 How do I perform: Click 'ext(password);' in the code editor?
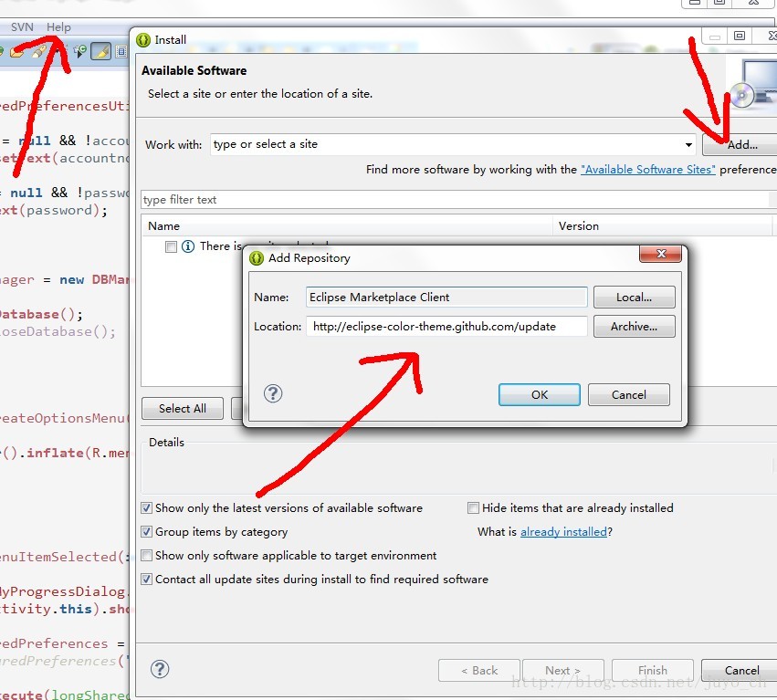tap(54, 210)
